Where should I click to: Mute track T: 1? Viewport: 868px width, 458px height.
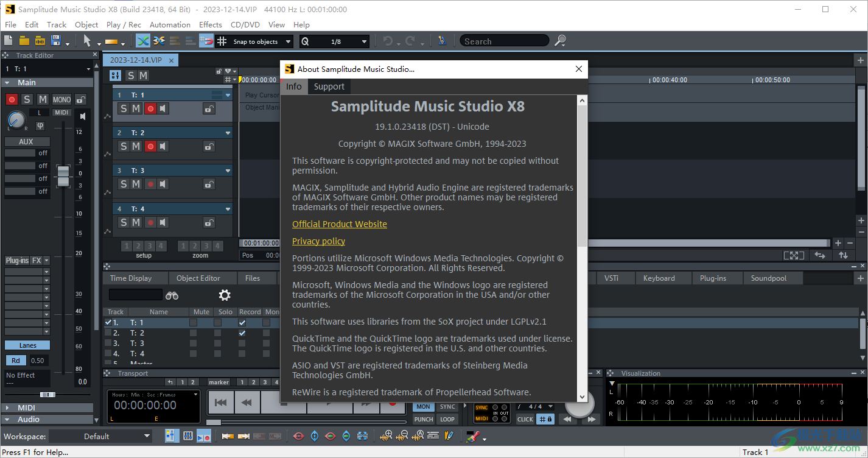136,108
